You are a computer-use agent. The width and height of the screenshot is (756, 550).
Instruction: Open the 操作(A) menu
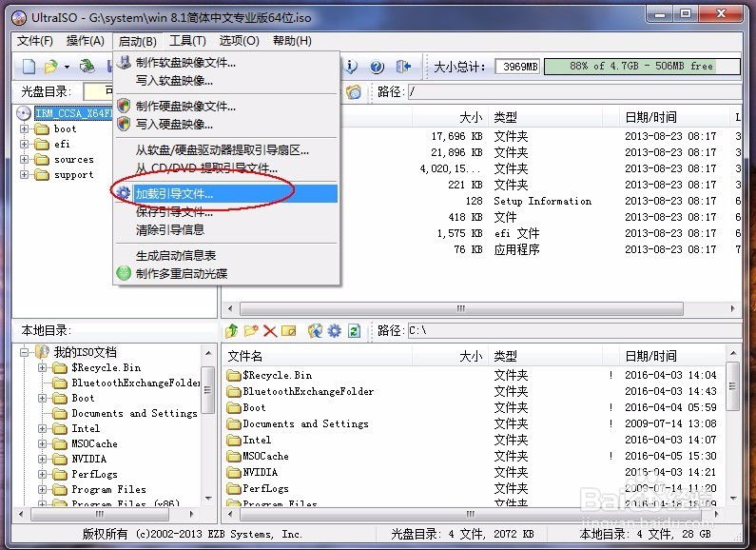pos(86,41)
